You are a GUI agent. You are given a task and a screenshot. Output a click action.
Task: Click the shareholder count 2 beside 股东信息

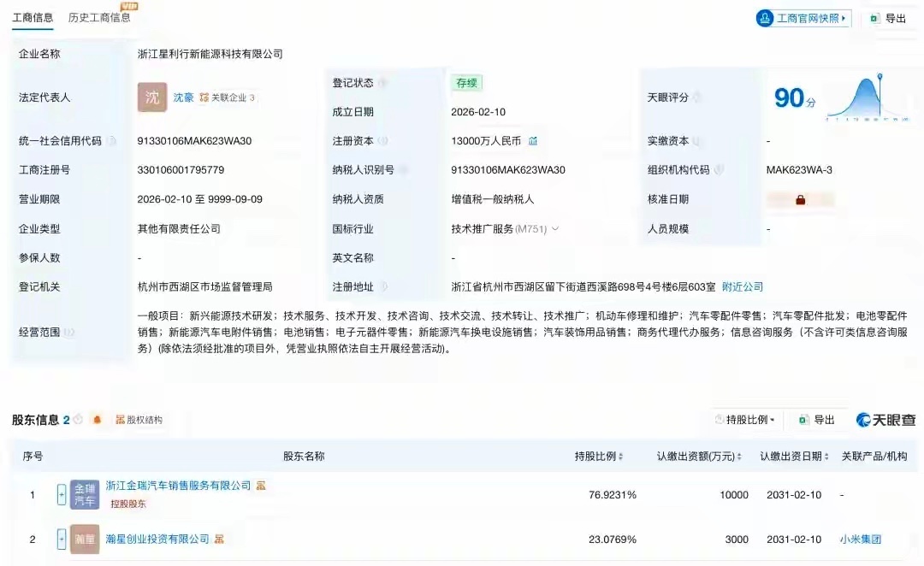click(x=67, y=420)
